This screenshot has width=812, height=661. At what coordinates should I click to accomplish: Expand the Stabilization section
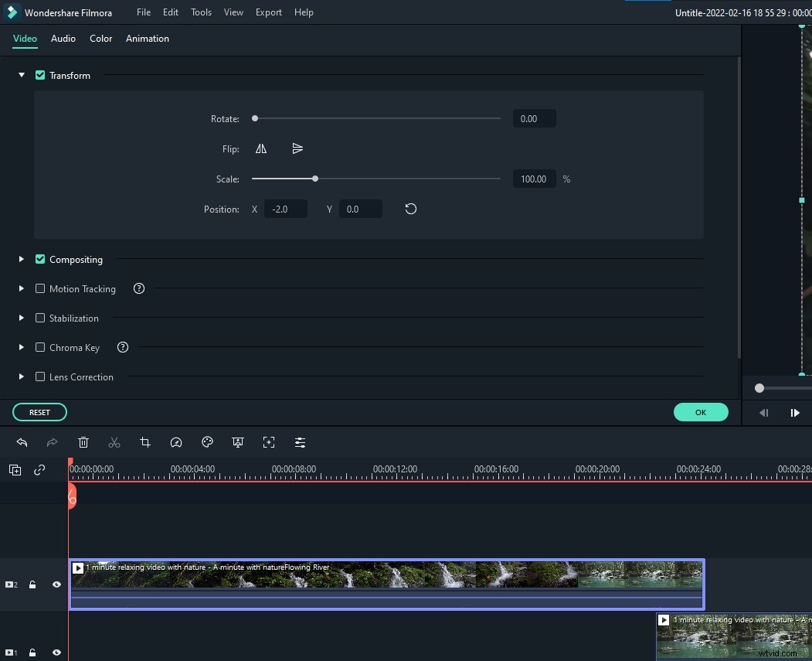(x=21, y=318)
